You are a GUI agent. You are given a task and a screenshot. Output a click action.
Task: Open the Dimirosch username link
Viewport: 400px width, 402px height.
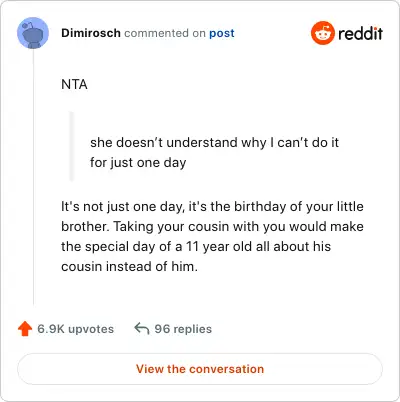[91, 33]
